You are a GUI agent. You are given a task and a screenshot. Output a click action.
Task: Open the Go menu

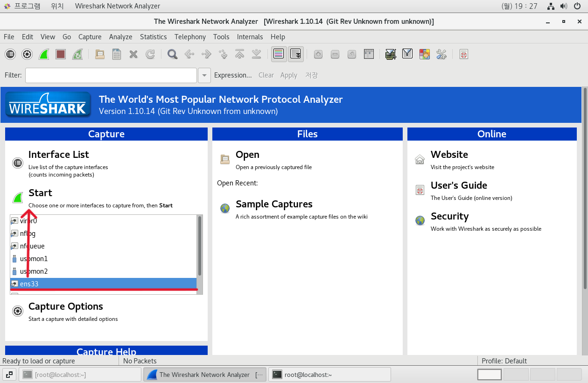coord(67,36)
